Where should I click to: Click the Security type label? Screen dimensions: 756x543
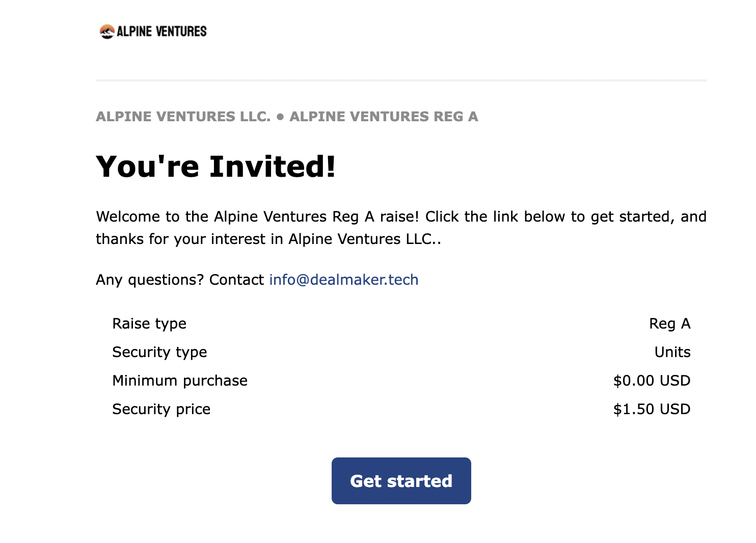pos(159,352)
